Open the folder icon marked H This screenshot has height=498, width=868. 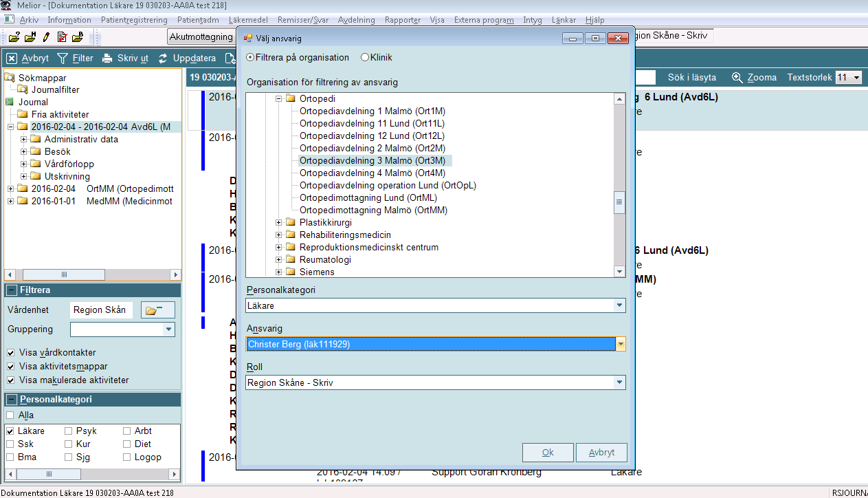click(30, 36)
